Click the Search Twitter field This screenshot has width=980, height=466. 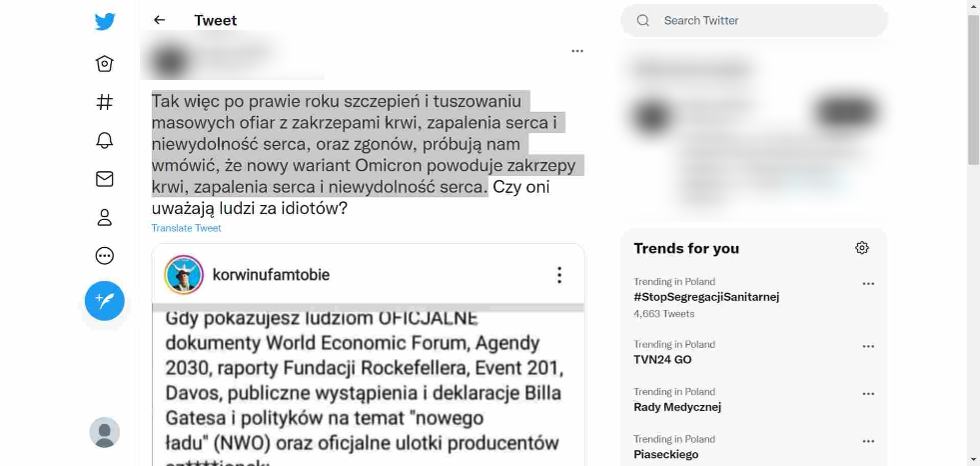pos(754,21)
